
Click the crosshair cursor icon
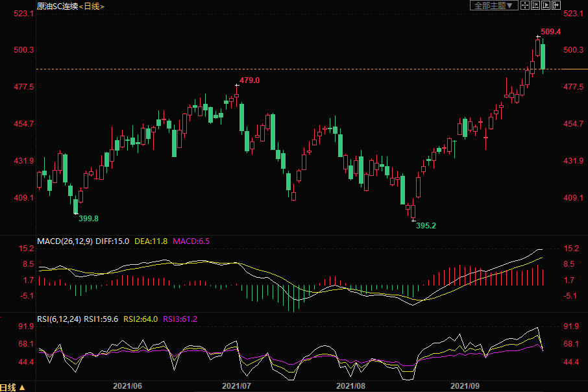pyautogui.click(x=525, y=5)
